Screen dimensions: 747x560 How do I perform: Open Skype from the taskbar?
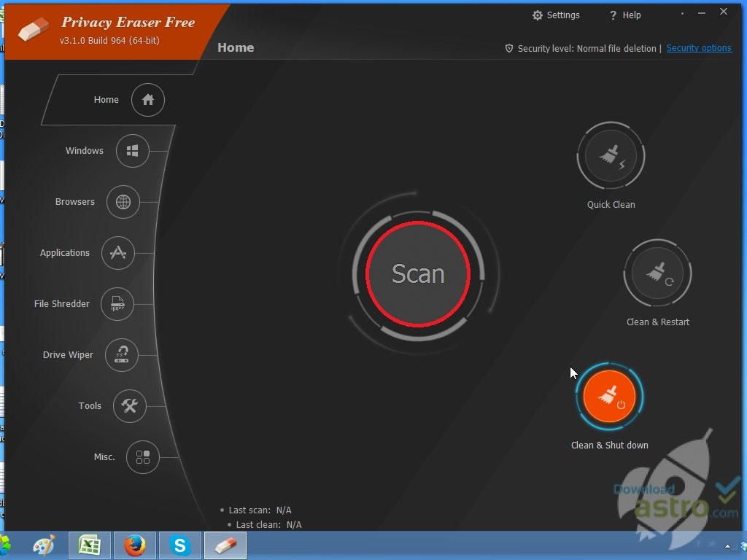180,545
